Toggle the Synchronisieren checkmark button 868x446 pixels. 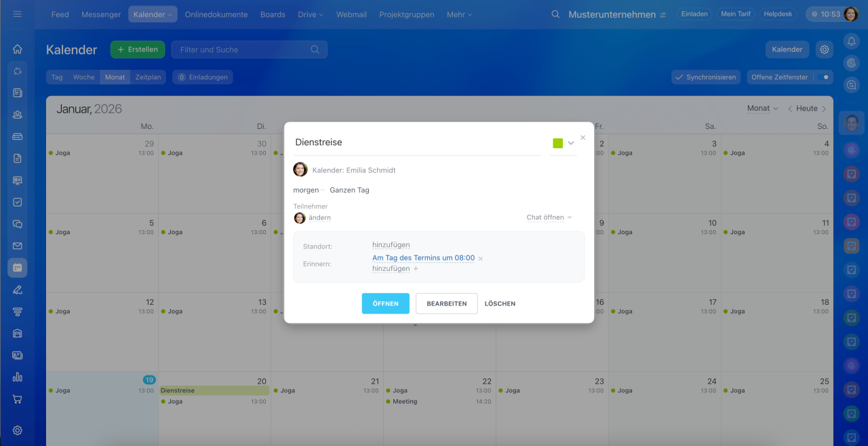[705, 77]
